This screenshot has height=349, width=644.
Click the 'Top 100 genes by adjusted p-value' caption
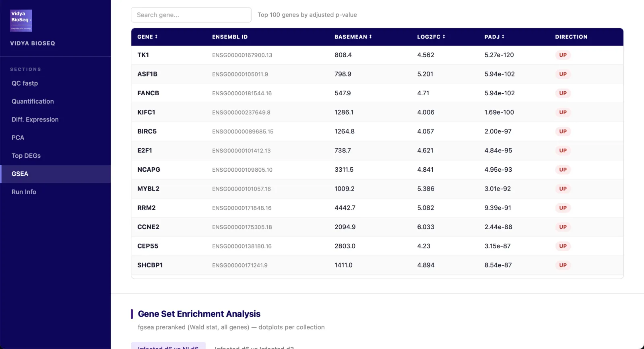tap(307, 15)
